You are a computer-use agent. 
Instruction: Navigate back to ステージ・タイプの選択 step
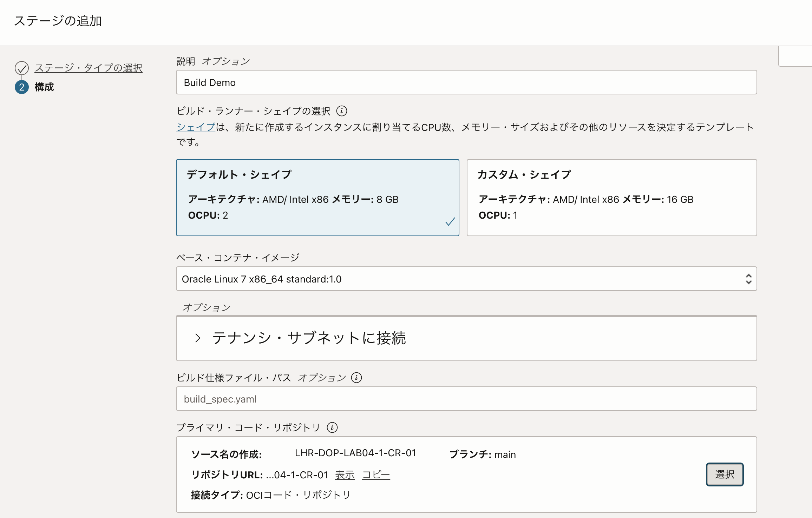[88, 68]
